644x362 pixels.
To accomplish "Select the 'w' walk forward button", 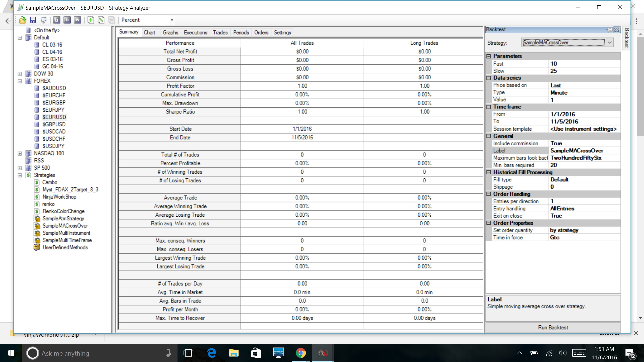I will pyautogui.click(x=77, y=20).
